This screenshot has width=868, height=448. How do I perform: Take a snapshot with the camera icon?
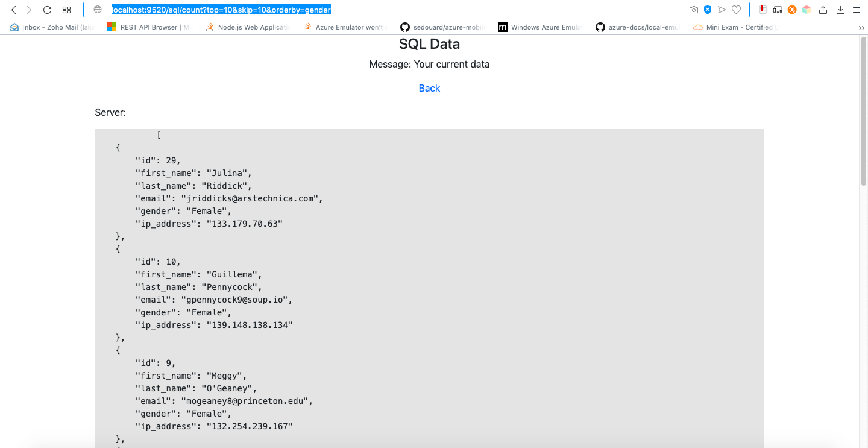(x=694, y=10)
